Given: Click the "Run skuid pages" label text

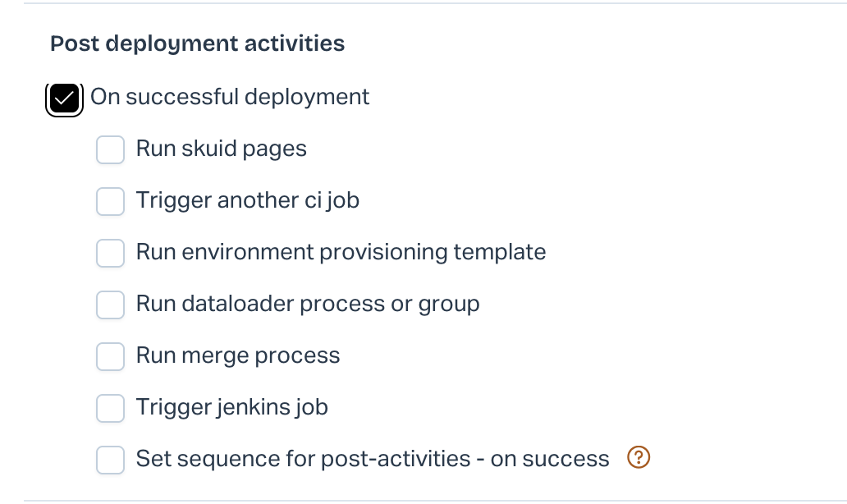Looking at the screenshot, I should pyautogui.click(x=221, y=149).
